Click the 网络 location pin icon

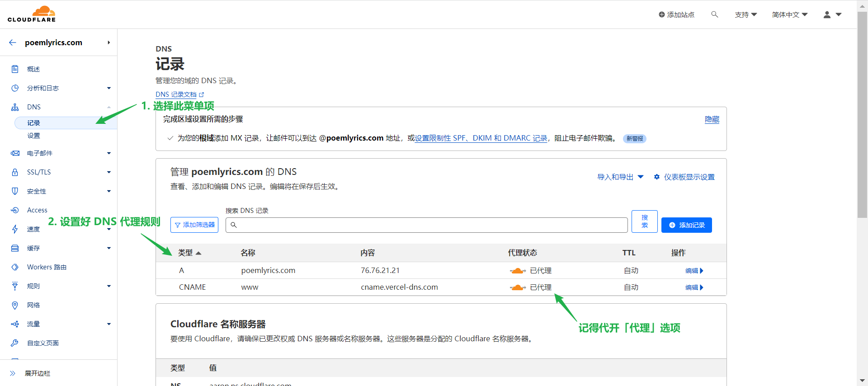15,305
